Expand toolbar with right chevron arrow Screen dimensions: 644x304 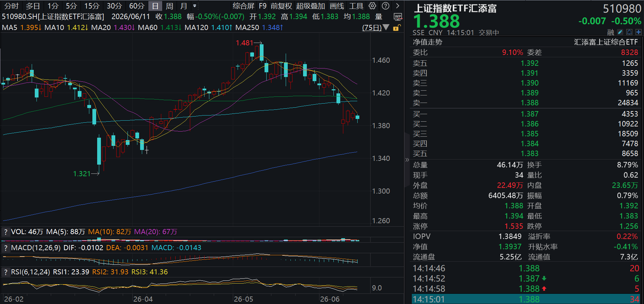pyautogui.click(x=398, y=6)
